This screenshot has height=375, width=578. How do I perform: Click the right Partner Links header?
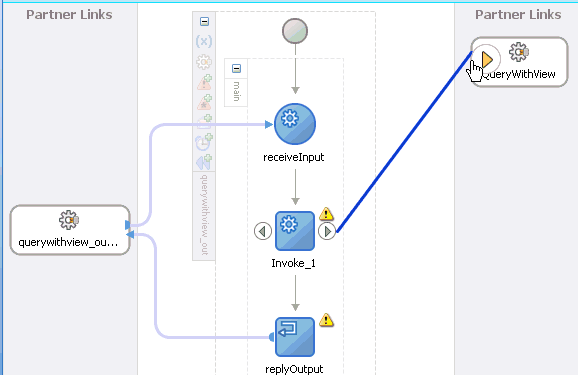click(518, 15)
